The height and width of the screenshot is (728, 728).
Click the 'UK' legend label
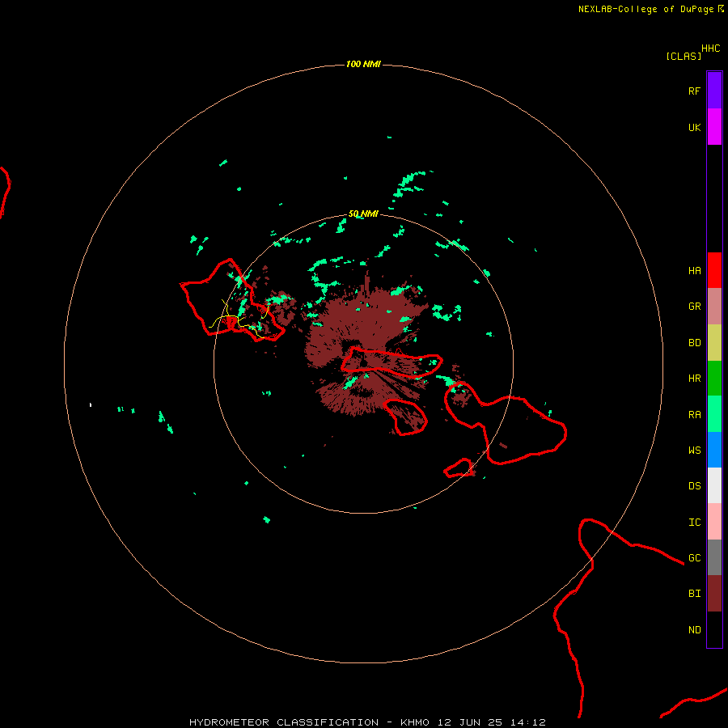(x=694, y=127)
